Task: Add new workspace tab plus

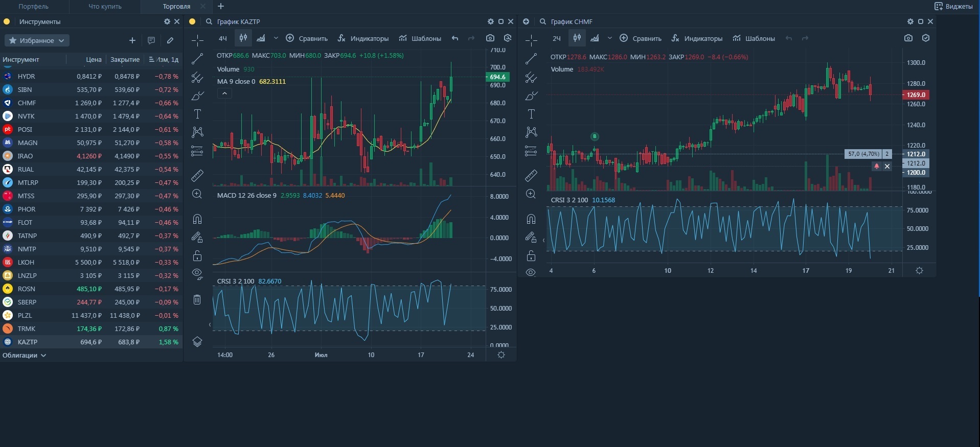Action: pyautogui.click(x=221, y=6)
